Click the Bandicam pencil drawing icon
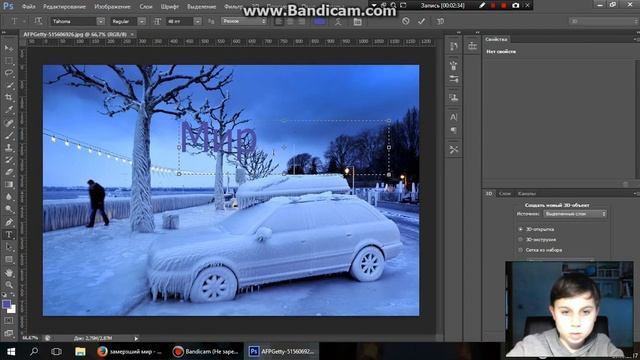Screen dimensions: 640x360 pyautogui.click(x=482, y=5)
